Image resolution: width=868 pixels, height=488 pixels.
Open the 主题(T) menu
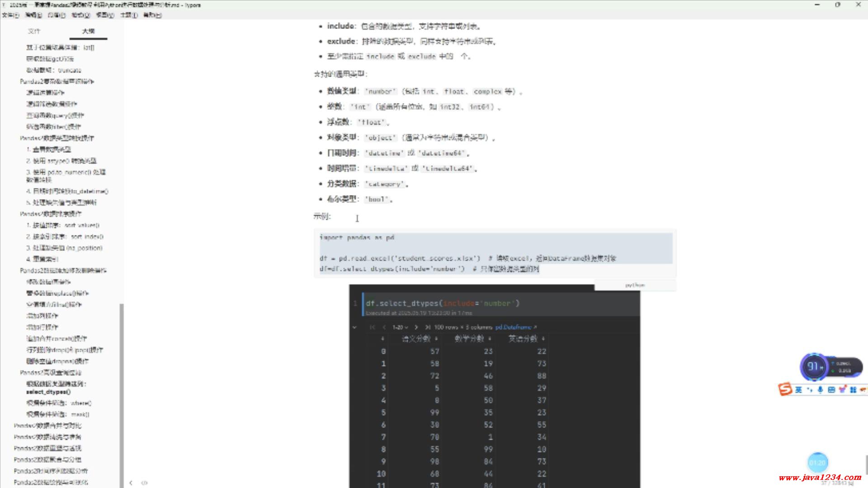point(129,15)
